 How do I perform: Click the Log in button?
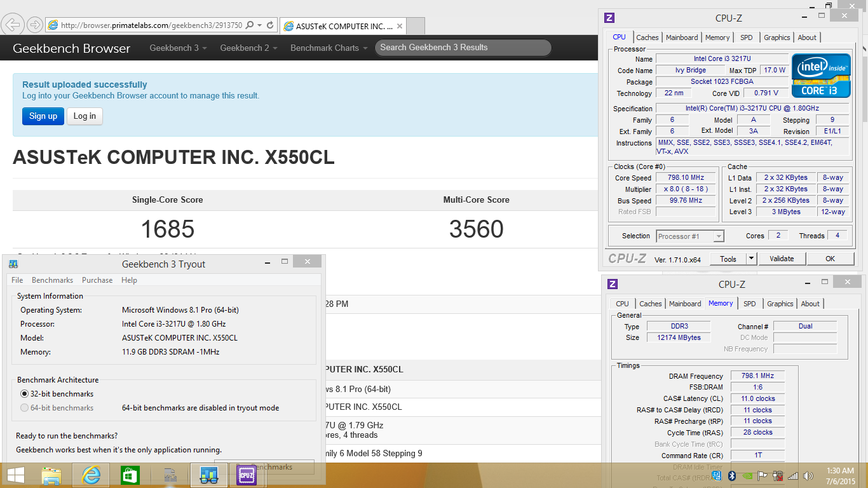[x=85, y=116]
